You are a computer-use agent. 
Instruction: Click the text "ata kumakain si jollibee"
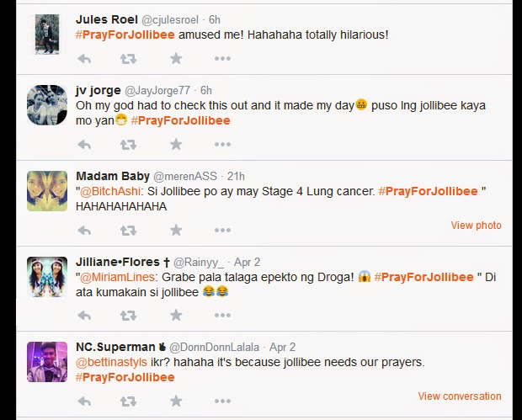pyautogui.click(x=137, y=292)
